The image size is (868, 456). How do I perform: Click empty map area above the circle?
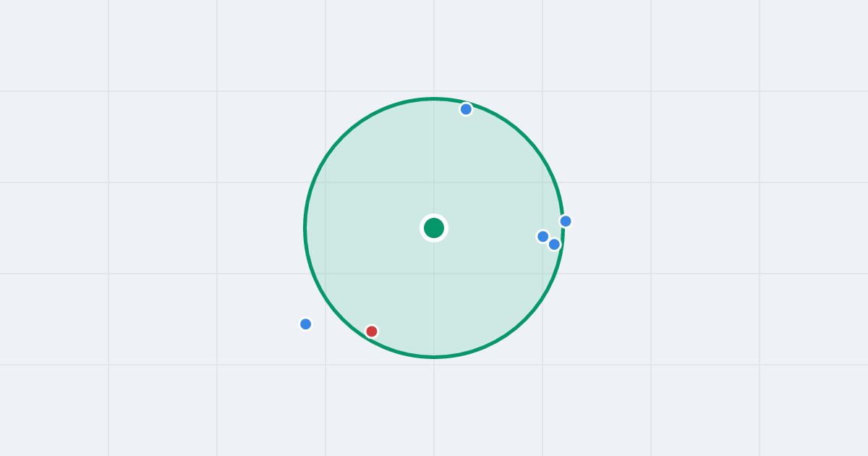click(x=434, y=47)
